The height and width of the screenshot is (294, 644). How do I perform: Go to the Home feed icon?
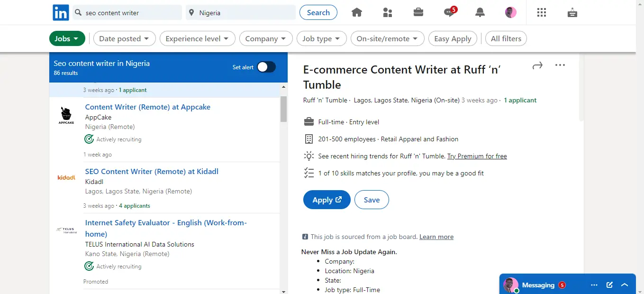click(356, 12)
